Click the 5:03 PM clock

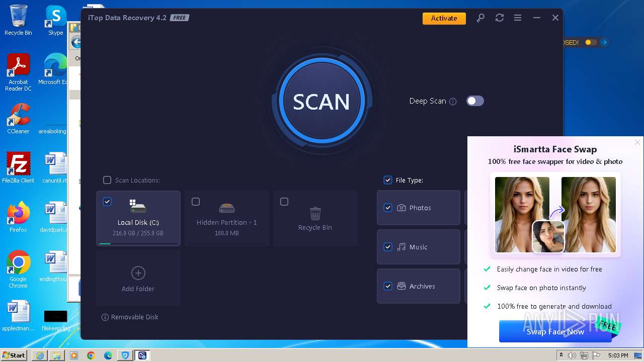coord(618,355)
